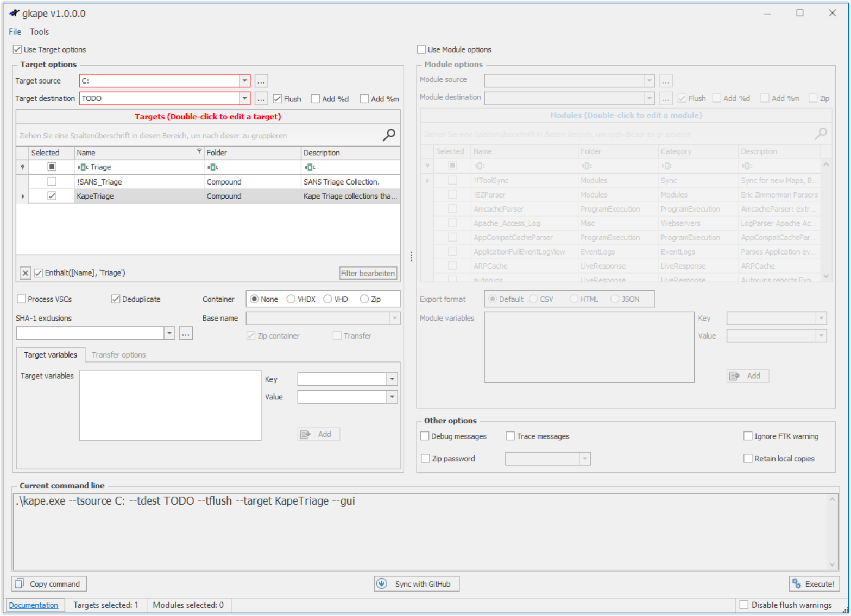Enable Ignore FTK warning checkbox

point(748,436)
